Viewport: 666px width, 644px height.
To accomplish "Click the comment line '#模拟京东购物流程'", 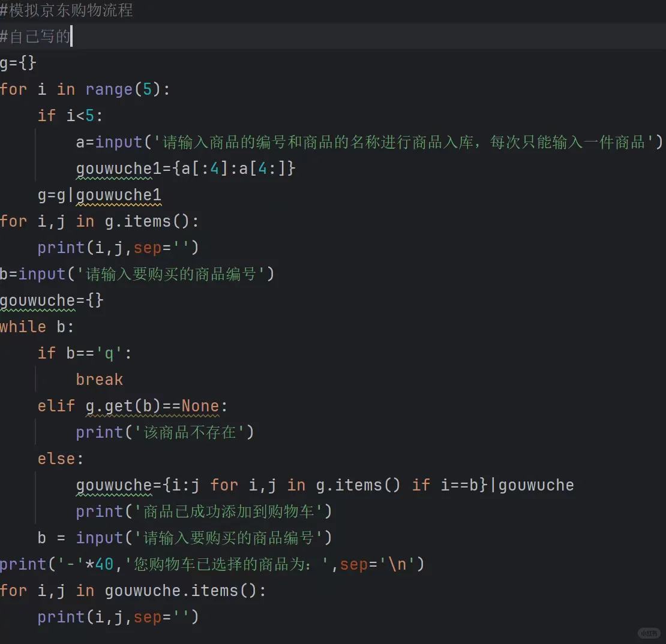I will (67, 10).
